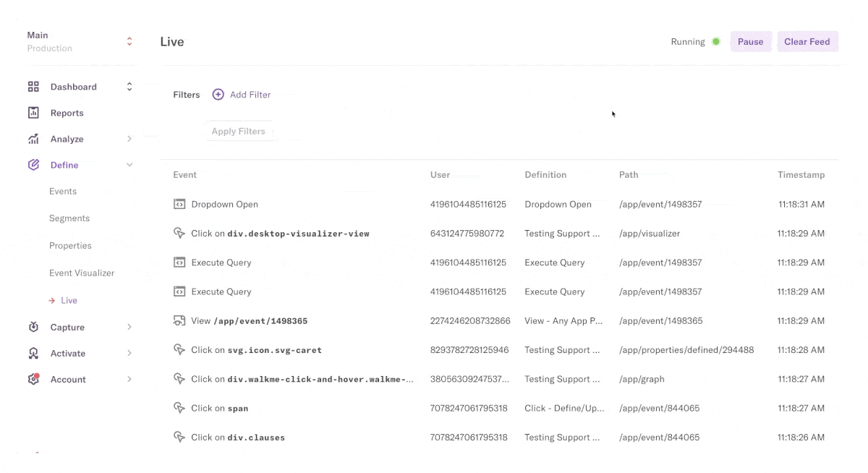868x473 pixels.
Task: Click the Capture stopwatch icon
Action: click(33, 327)
